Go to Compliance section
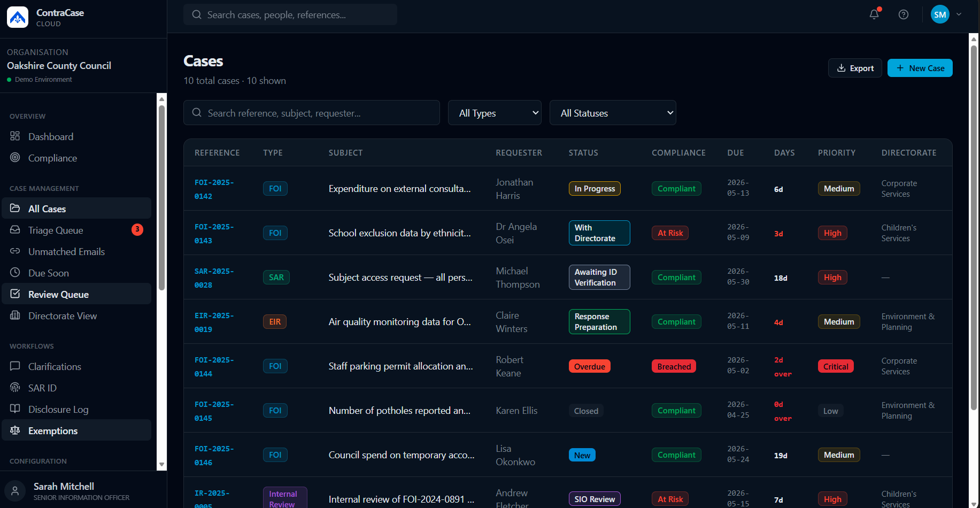This screenshot has height=508, width=980. [x=76, y=158]
